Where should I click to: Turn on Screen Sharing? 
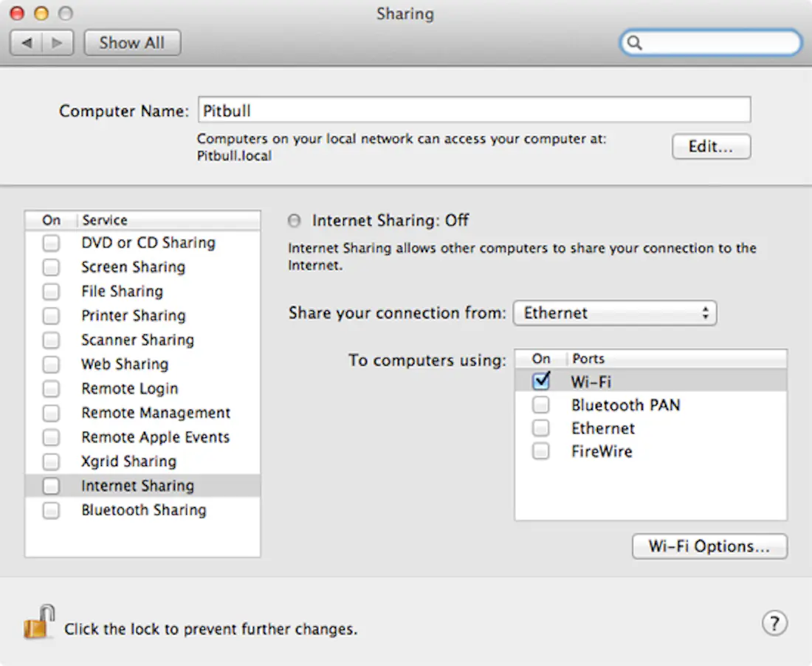coord(51,267)
